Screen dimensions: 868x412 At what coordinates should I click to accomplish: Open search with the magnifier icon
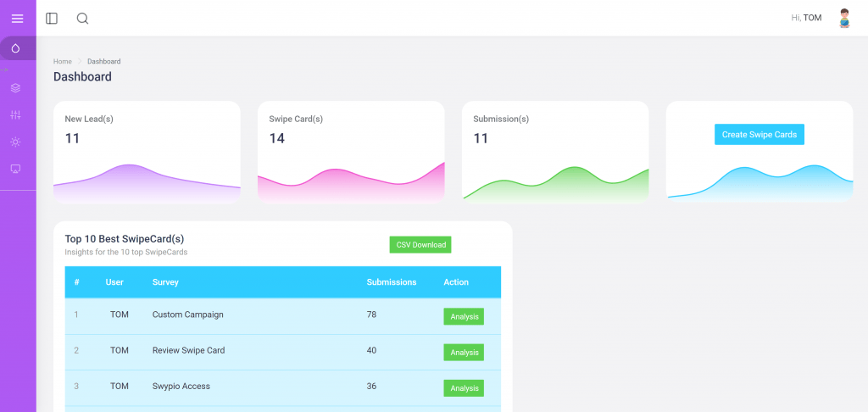point(82,19)
